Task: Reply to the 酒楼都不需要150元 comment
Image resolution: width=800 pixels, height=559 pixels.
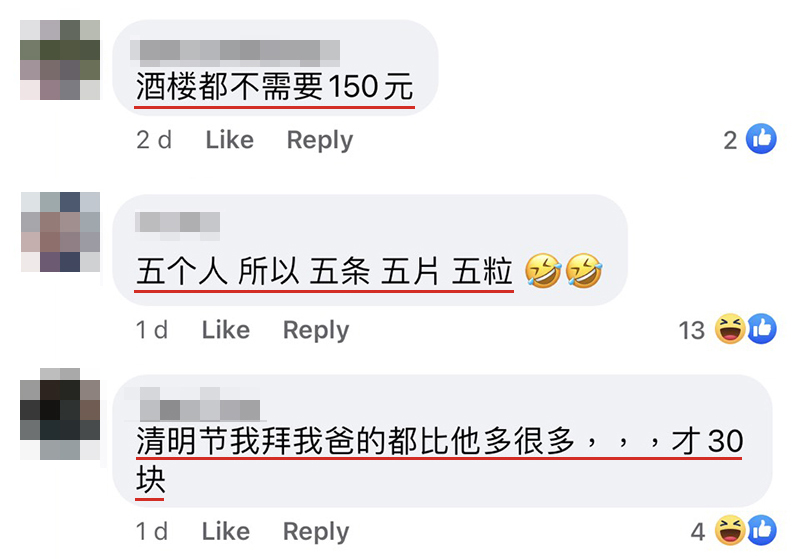Action: pos(320,140)
